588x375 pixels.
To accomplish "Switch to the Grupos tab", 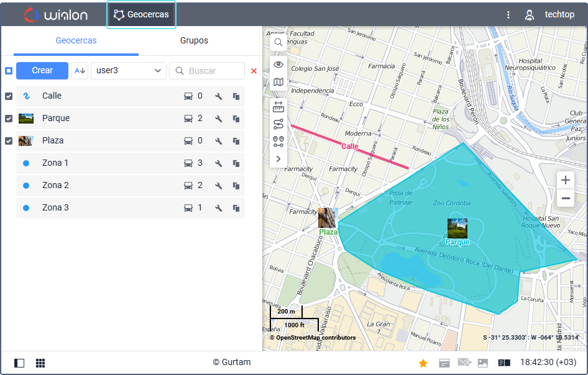I will 194,41.
